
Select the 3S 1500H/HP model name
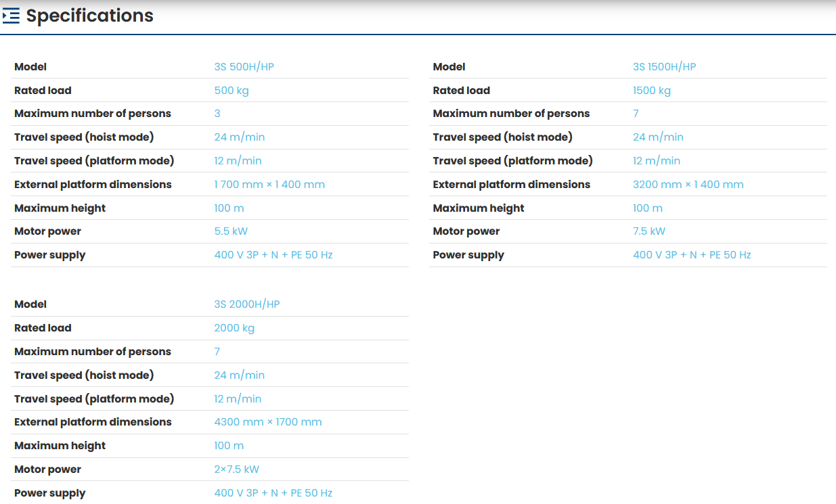pos(664,67)
